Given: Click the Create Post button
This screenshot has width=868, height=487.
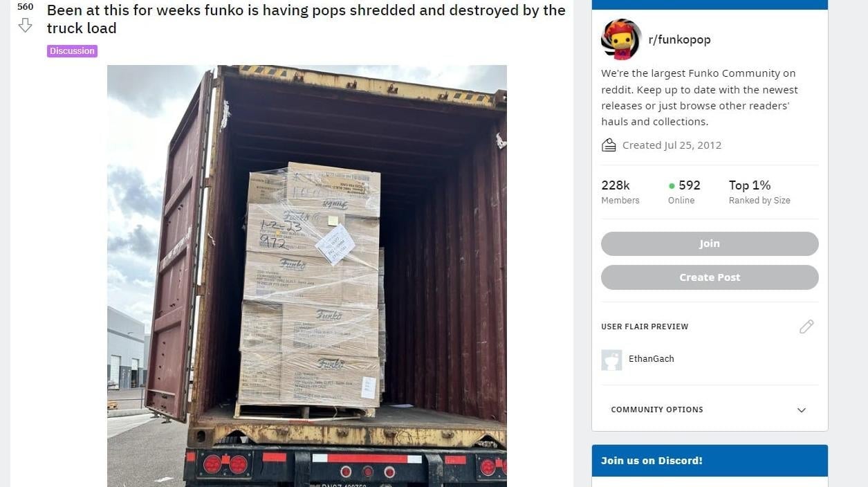Looking at the screenshot, I should click(x=710, y=277).
